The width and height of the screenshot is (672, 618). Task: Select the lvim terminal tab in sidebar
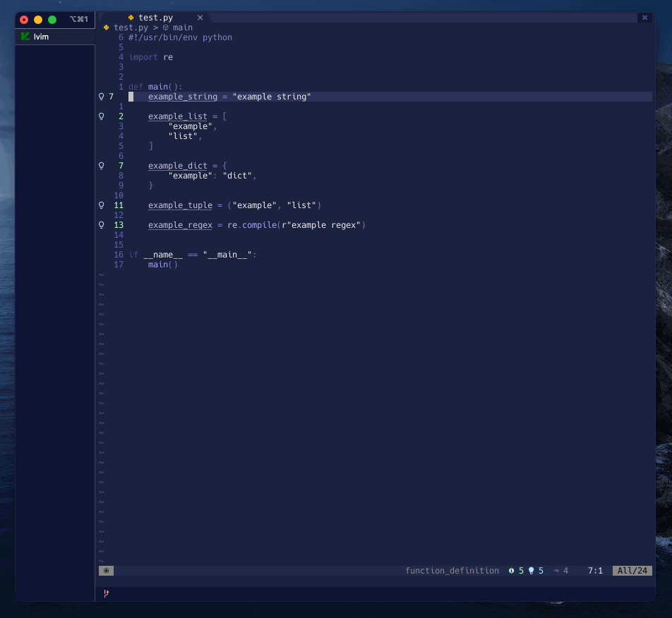coord(55,37)
